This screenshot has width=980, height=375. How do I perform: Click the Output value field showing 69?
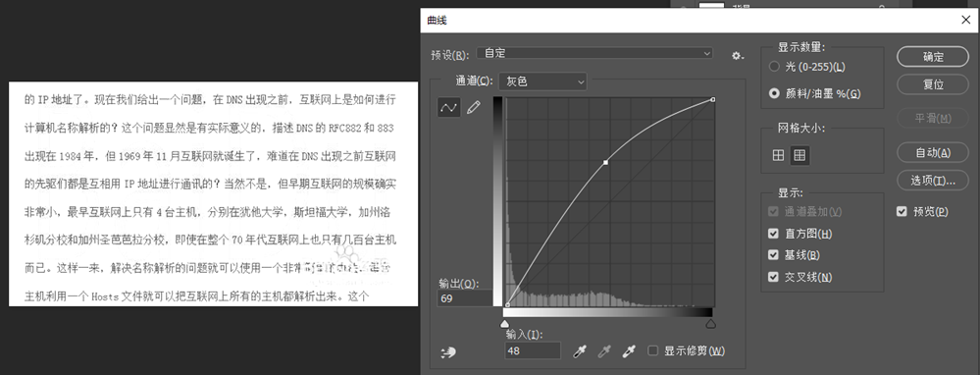464,298
